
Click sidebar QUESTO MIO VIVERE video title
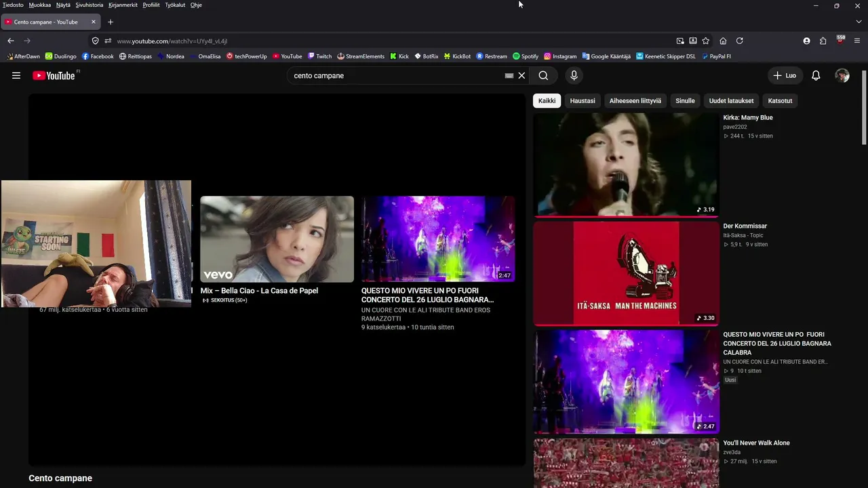[777, 344]
